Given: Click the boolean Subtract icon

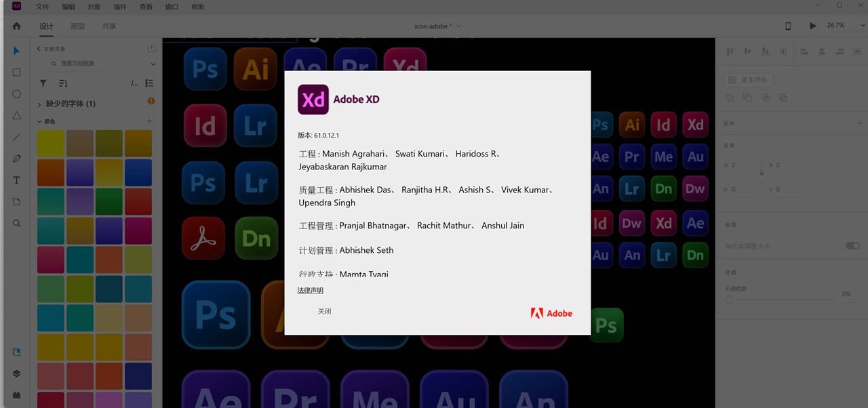Looking at the screenshot, I should 747,98.
